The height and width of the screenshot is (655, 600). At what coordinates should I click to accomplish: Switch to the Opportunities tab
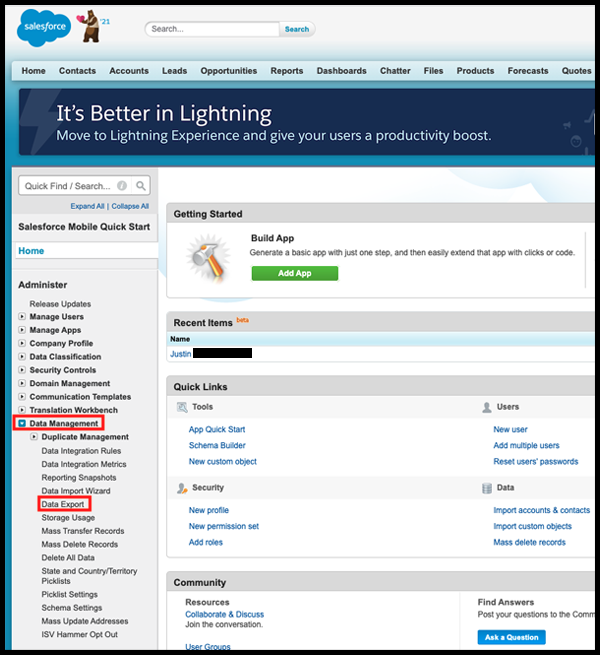[228, 71]
